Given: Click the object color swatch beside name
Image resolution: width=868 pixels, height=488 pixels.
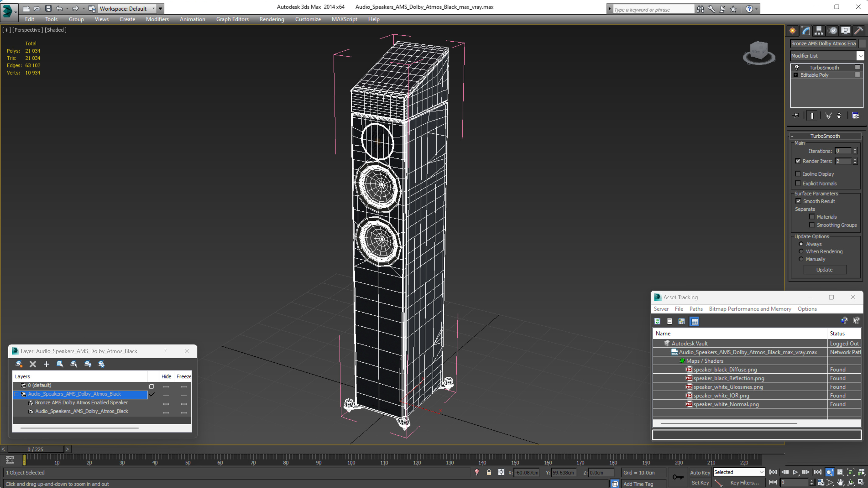Looking at the screenshot, I should click(x=862, y=43).
